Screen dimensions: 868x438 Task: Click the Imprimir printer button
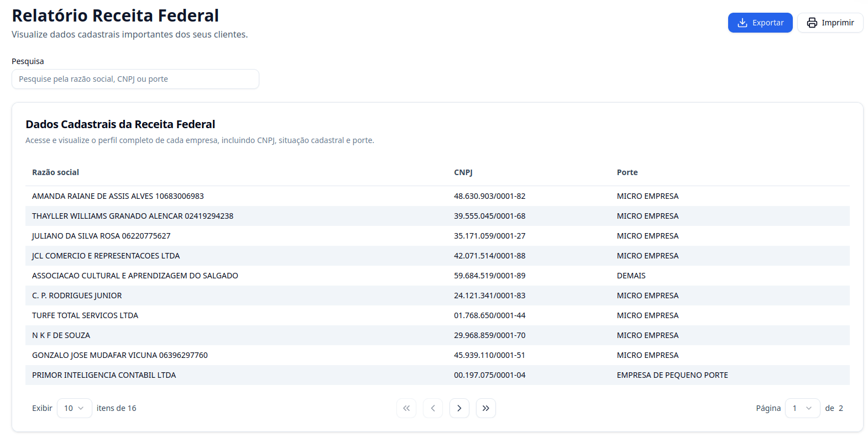tap(830, 23)
